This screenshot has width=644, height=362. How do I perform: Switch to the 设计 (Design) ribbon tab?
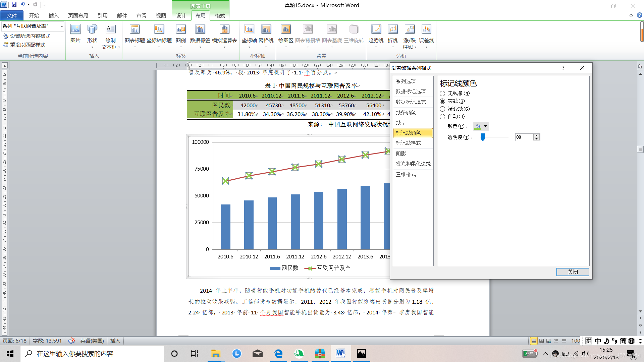point(181,16)
